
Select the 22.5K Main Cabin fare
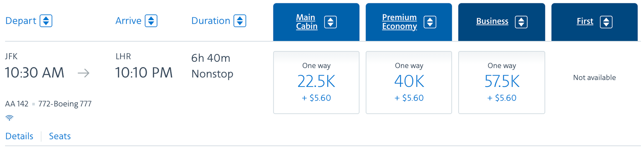[316, 83]
